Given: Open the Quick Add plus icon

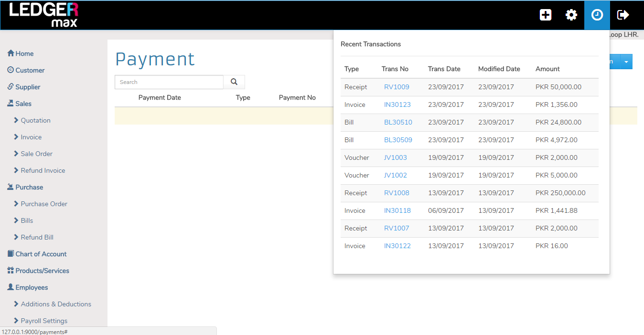Looking at the screenshot, I should point(545,15).
